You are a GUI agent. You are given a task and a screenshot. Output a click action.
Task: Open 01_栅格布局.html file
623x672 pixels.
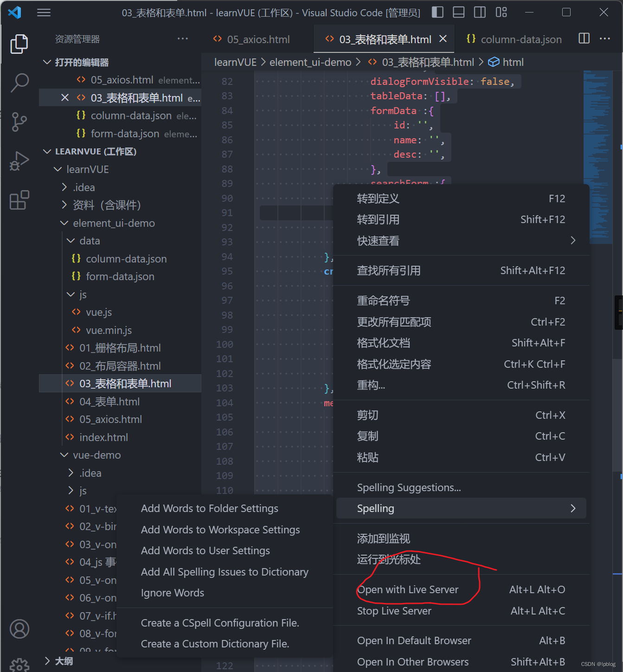120,348
